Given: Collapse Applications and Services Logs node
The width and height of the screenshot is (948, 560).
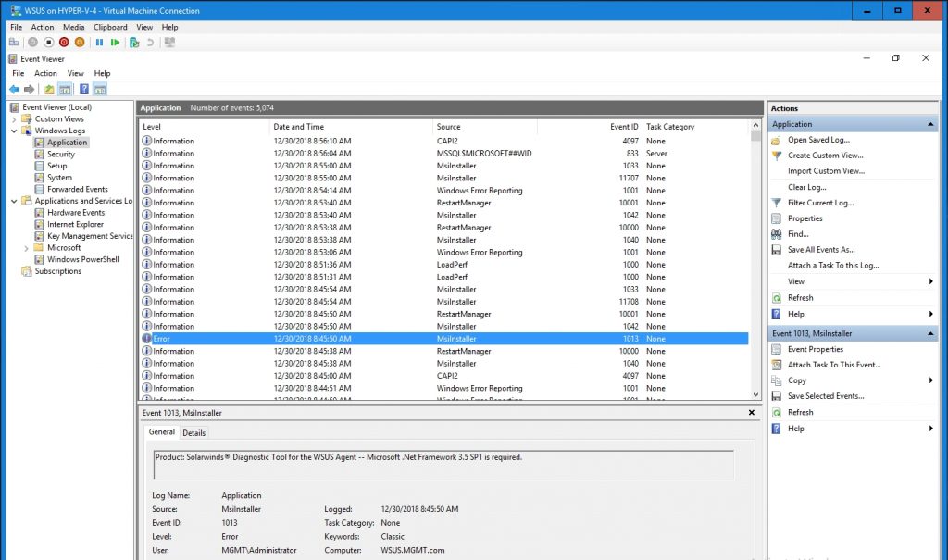Looking at the screenshot, I should click(x=14, y=201).
